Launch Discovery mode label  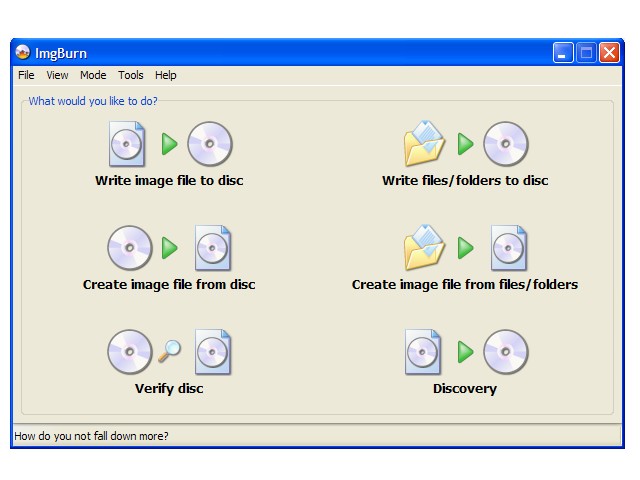[x=465, y=389]
